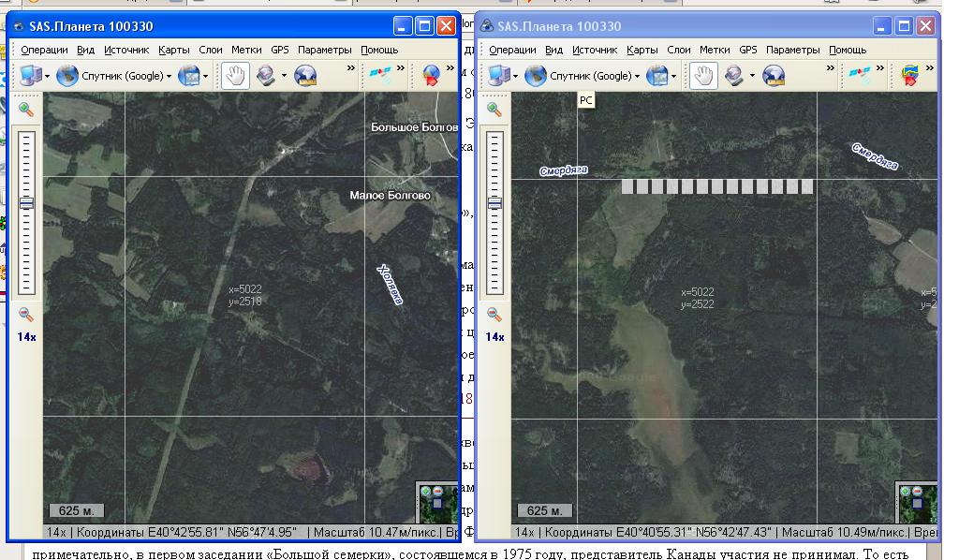
Task: Click the zoom-in magnifier in left window
Action: coord(25,110)
